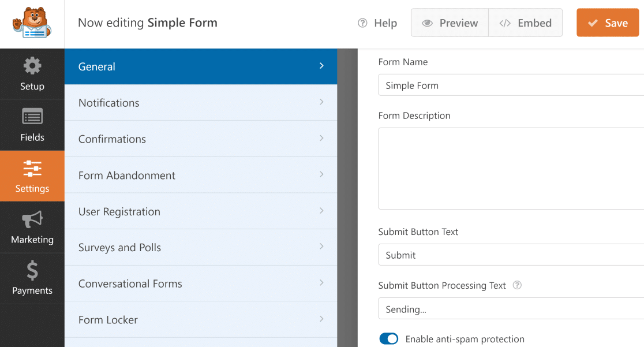Click the 'Now editing Simple Form' title
644x347 pixels.
pyautogui.click(x=148, y=23)
